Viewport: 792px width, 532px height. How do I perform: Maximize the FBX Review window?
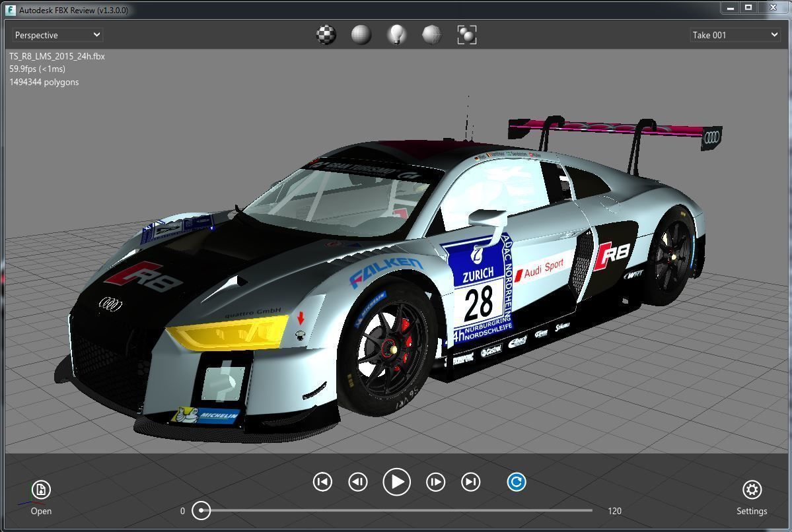748,7
